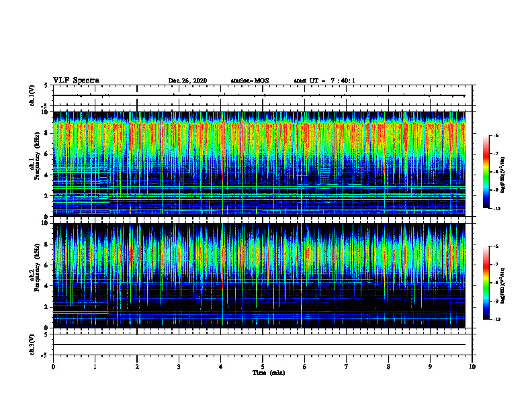Click the ch.2 spectrogram plot
The height and width of the screenshot is (411, 532).
coord(259,275)
